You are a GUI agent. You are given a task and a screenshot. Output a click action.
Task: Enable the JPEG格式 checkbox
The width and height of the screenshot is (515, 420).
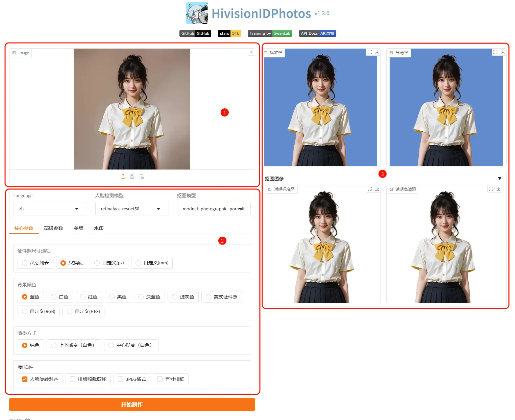point(120,379)
